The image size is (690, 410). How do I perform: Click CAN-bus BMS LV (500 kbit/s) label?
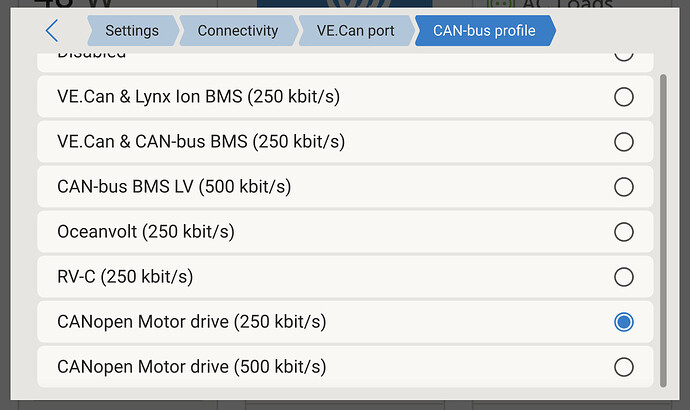coord(175,187)
